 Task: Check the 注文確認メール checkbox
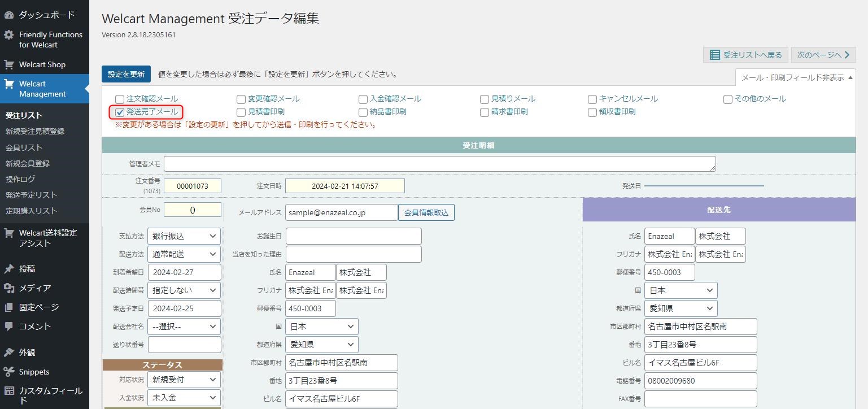120,99
